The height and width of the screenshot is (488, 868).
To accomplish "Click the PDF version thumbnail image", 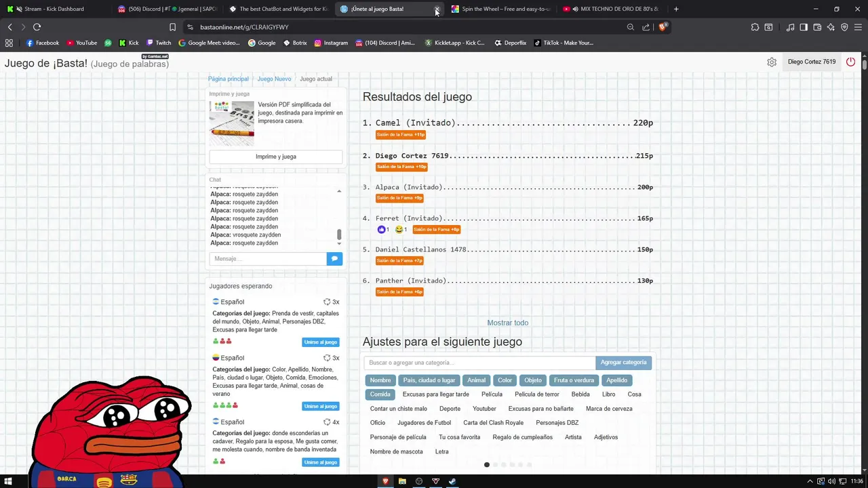I will click(231, 123).
